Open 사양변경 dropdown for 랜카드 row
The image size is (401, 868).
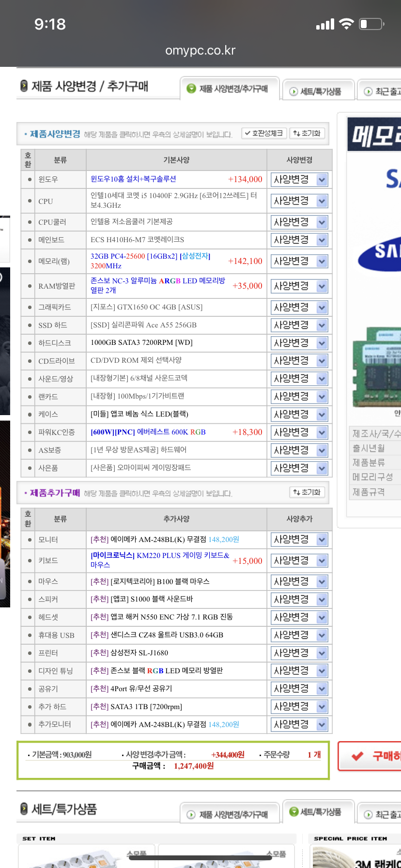[x=299, y=397]
